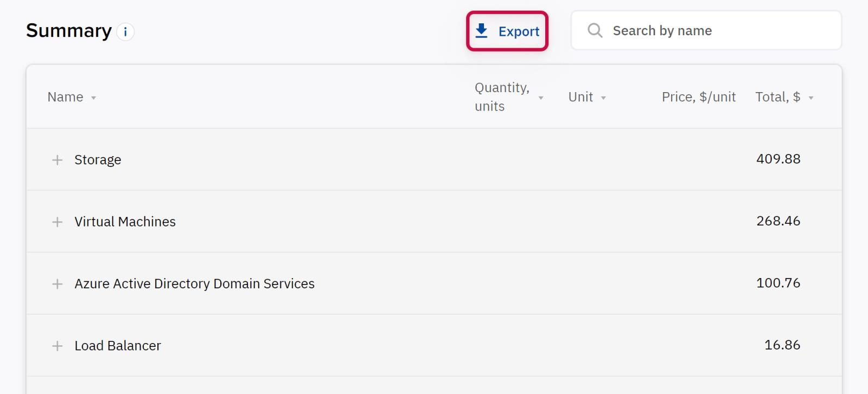
Task: Click the search magnifier icon
Action: pyautogui.click(x=595, y=30)
